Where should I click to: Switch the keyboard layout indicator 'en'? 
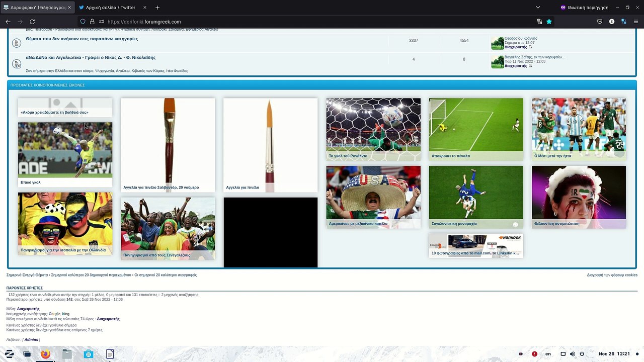click(548, 354)
